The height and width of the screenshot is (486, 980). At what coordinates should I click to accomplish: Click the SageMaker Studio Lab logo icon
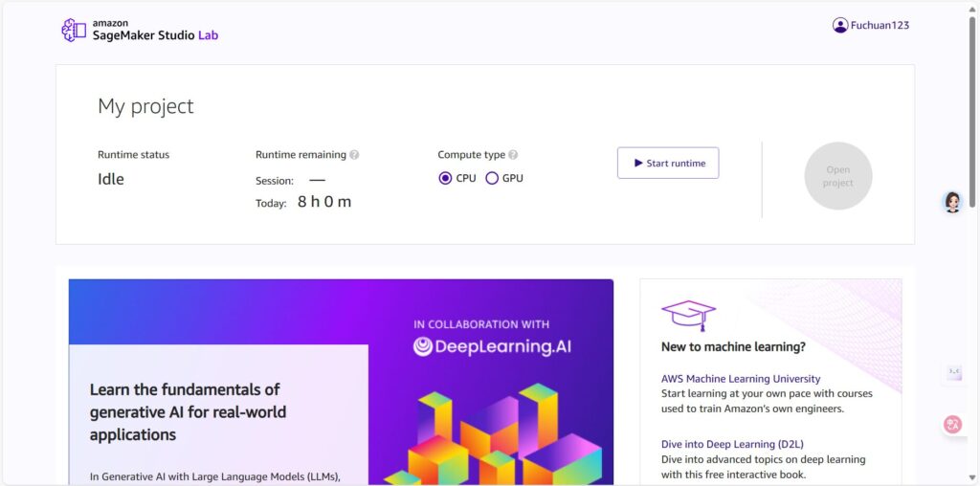click(x=74, y=30)
